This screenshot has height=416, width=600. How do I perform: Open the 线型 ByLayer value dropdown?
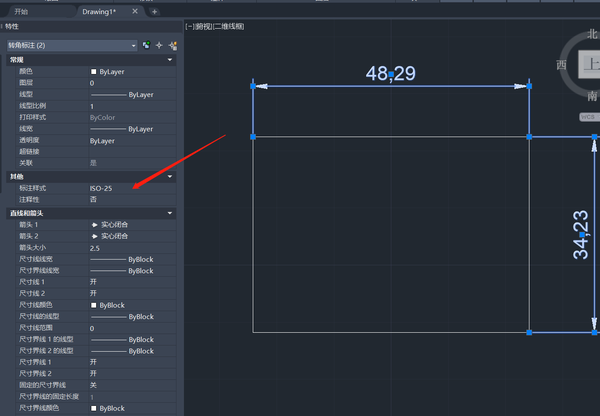click(x=132, y=95)
